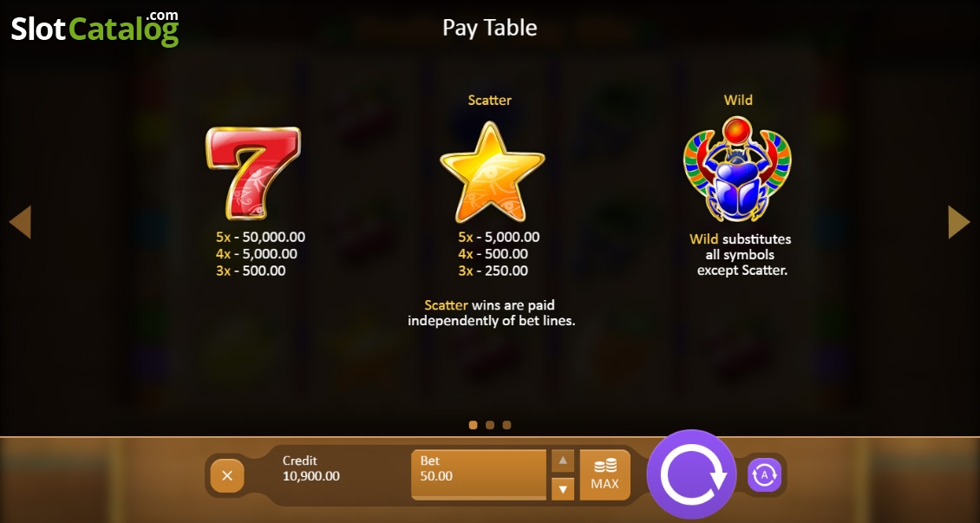Image resolution: width=980 pixels, height=523 pixels.
Task: Enable autoplay with the small purple icon
Action: [764, 475]
